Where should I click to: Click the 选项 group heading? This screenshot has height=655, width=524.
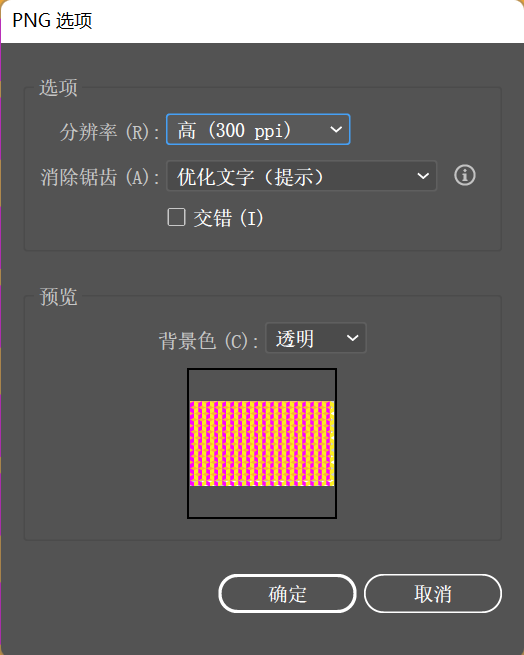pyautogui.click(x=59, y=88)
